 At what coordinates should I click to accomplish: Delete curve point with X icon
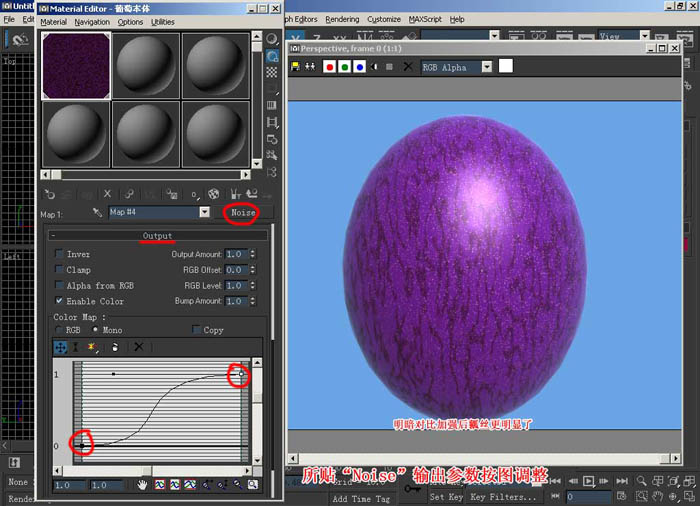tap(139, 347)
